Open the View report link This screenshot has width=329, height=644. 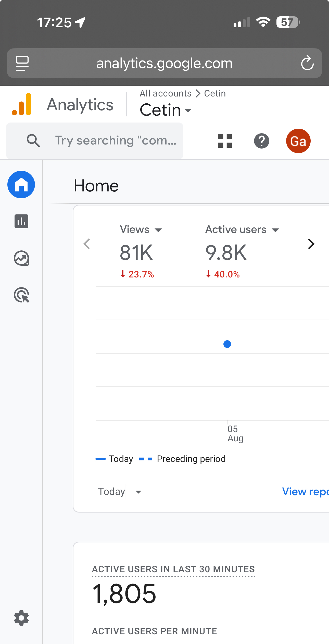point(305,492)
